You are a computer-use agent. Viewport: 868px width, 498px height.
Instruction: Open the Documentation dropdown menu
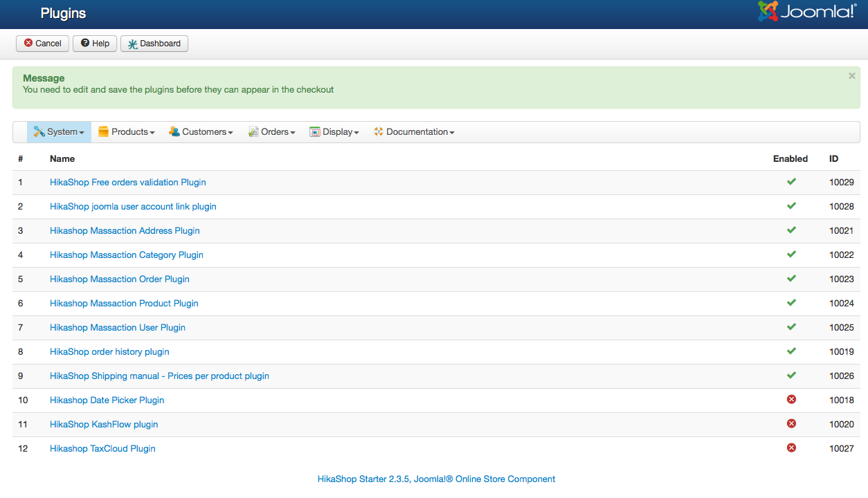[x=414, y=132]
